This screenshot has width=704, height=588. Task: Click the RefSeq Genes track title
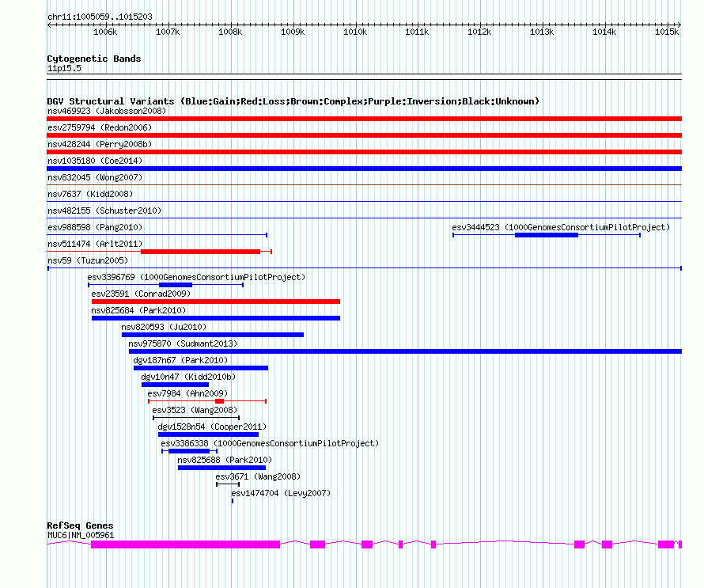(x=80, y=525)
